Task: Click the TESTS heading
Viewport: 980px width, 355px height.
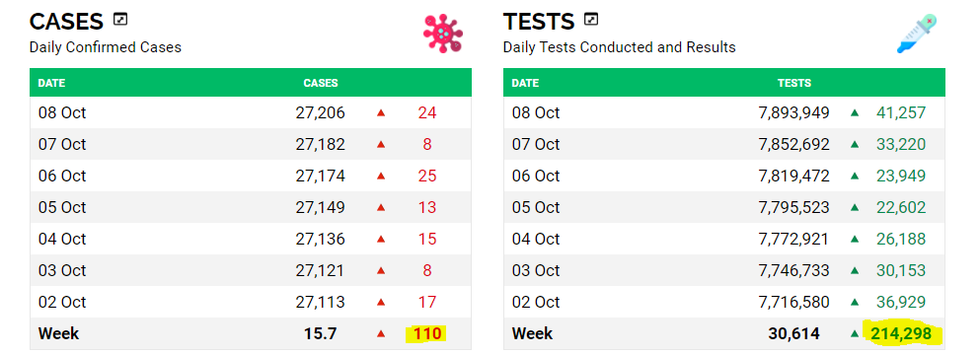Action: click(539, 22)
